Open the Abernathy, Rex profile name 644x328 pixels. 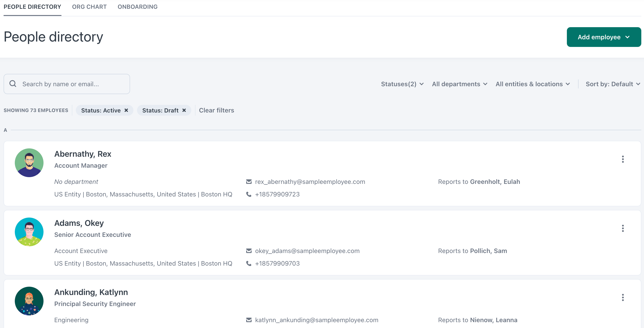(83, 154)
